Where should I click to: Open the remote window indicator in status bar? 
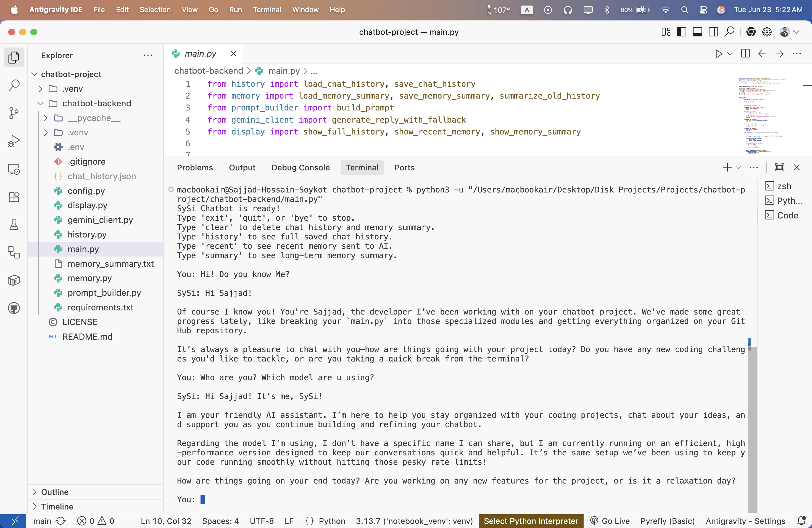pyautogui.click(x=13, y=521)
